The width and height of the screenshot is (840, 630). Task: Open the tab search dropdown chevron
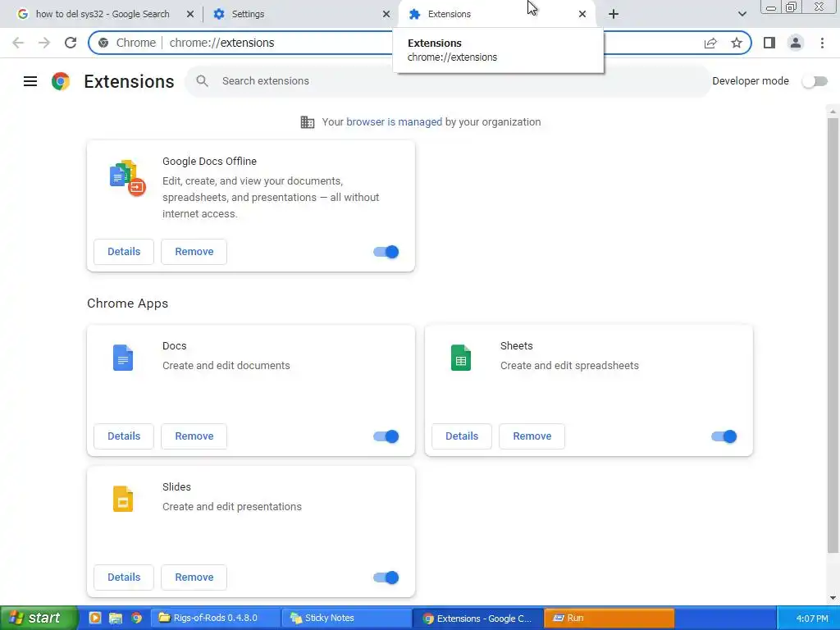pos(742,14)
